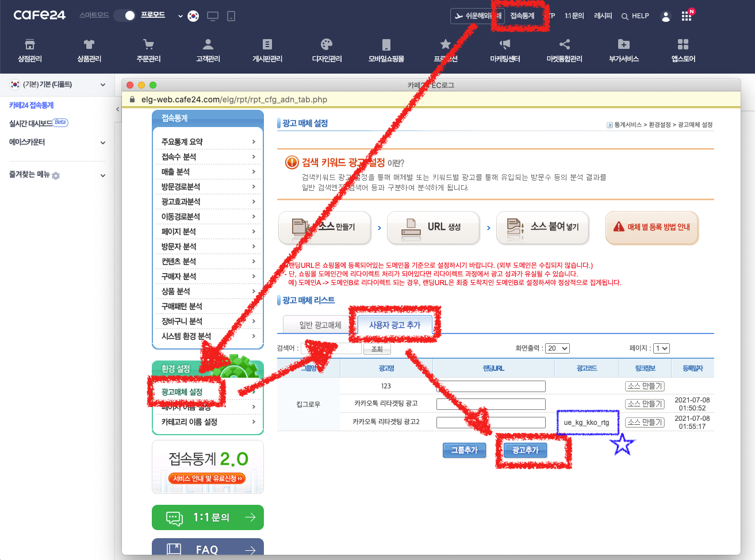Click the 그룹추가 button
The width and height of the screenshot is (755, 560).
coord(464,450)
